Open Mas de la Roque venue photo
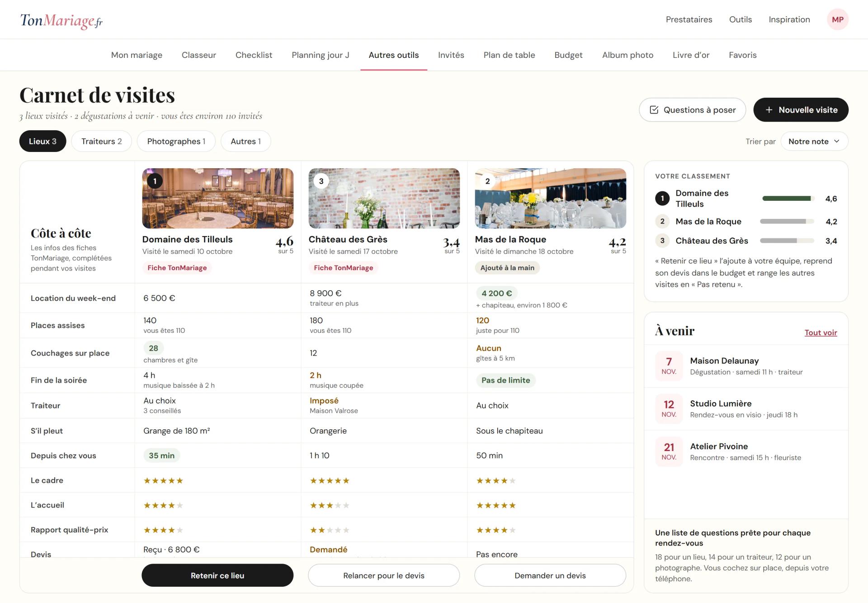Screen dimensions: 868x603 coord(550,198)
